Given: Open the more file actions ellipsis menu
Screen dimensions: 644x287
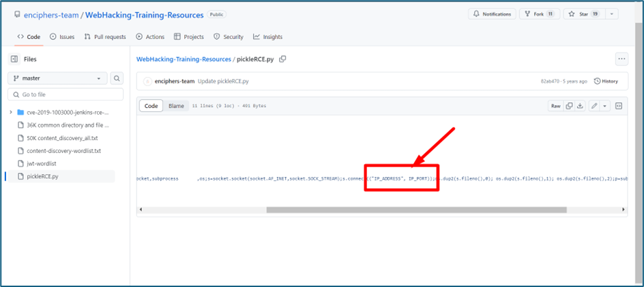Looking at the screenshot, I should tap(621, 59).
